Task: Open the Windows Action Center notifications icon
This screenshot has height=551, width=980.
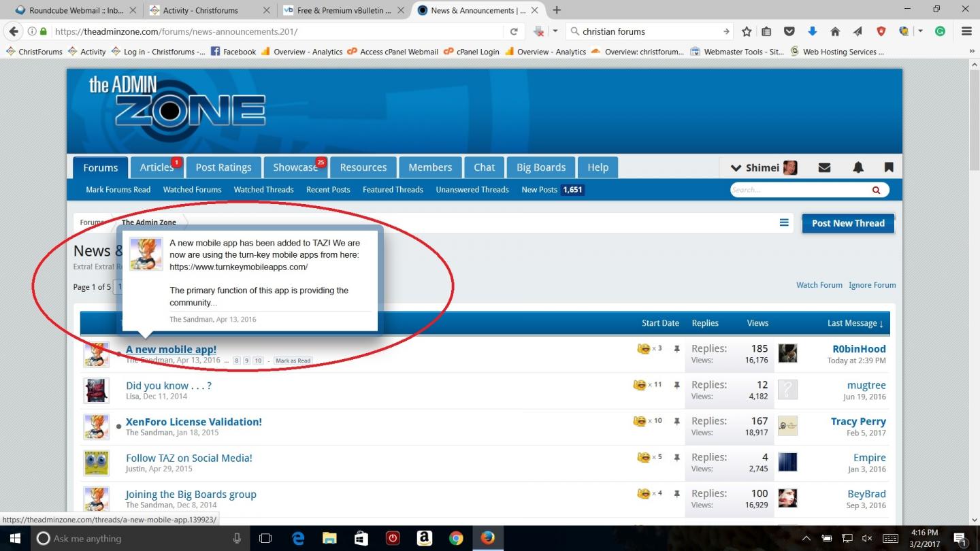Action: pyautogui.click(x=960, y=538)
